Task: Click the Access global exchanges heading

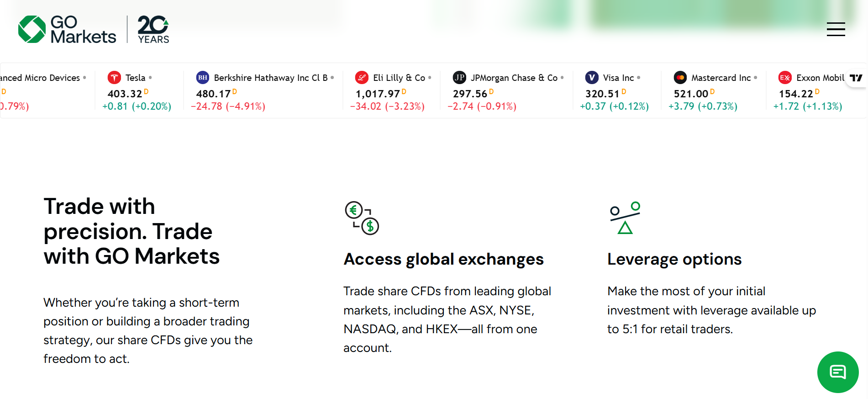Action: 444,259
